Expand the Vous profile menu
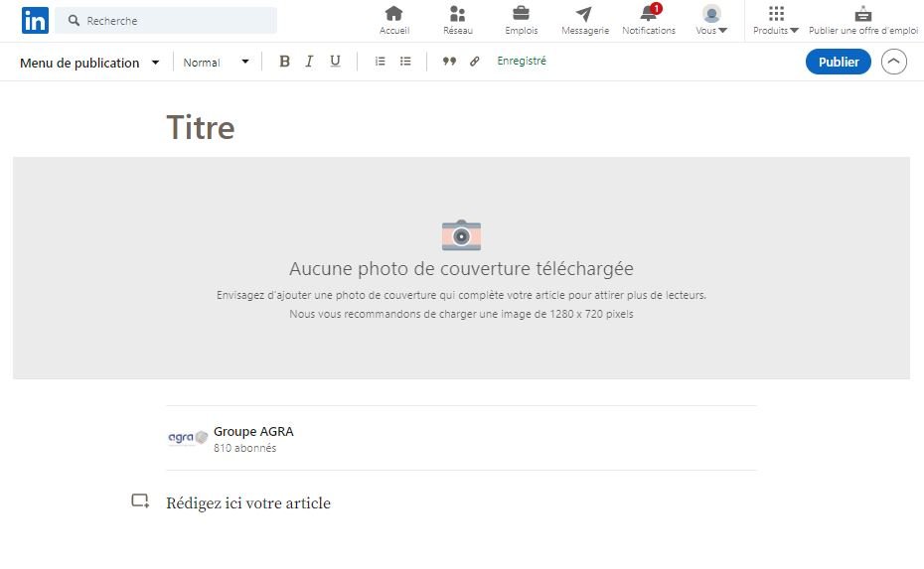The height and width of the screenshot is (569, 924). 711,21
